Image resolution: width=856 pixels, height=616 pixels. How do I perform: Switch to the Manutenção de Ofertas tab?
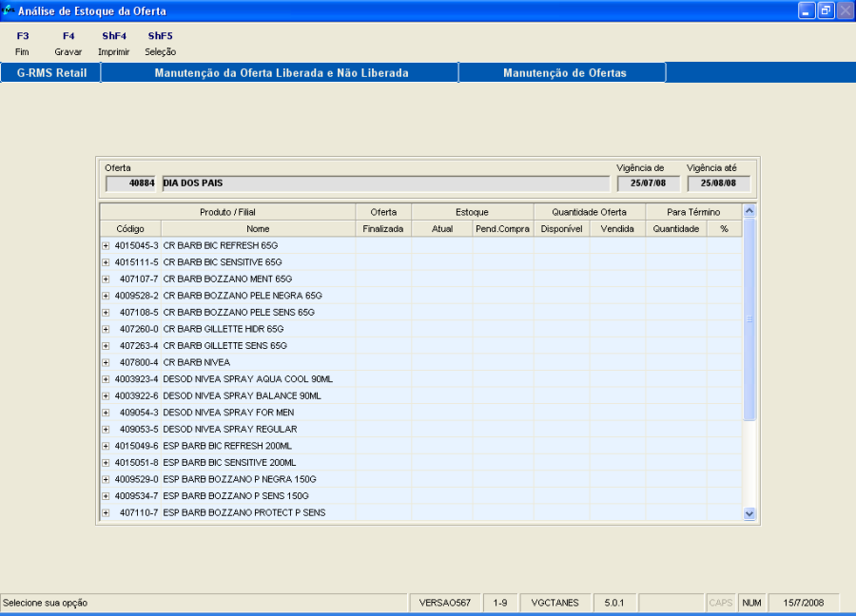563,72
